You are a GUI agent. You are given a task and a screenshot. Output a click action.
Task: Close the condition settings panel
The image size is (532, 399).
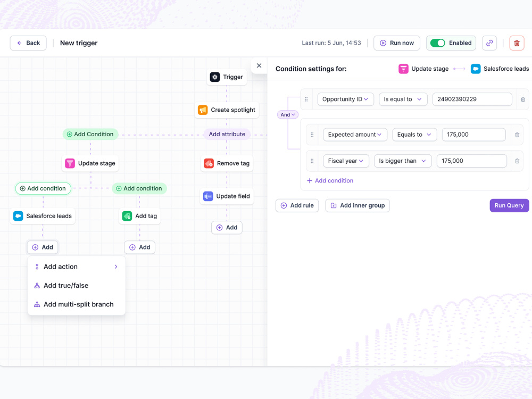(259, 65)
